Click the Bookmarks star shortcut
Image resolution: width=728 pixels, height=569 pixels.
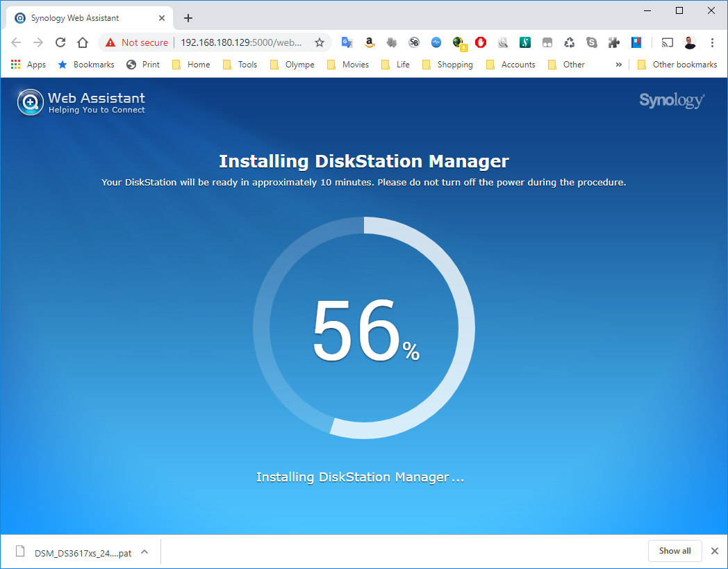point(86,65)
